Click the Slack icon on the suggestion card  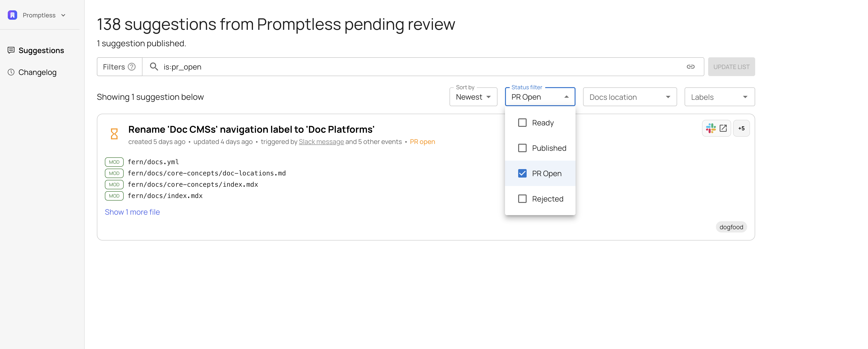click(711, 128)
